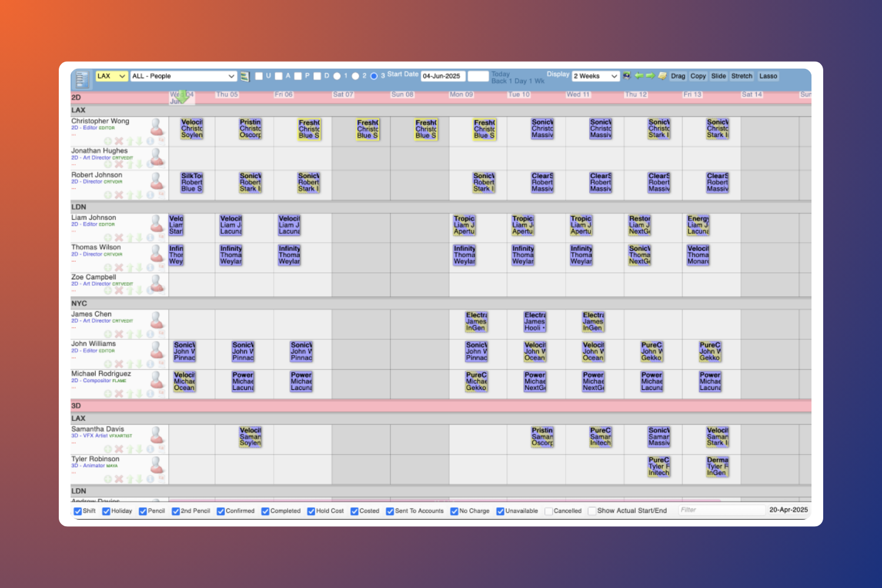
Task: Click the down arrow icon for Liam Johnson
Action: click(140, 238)
